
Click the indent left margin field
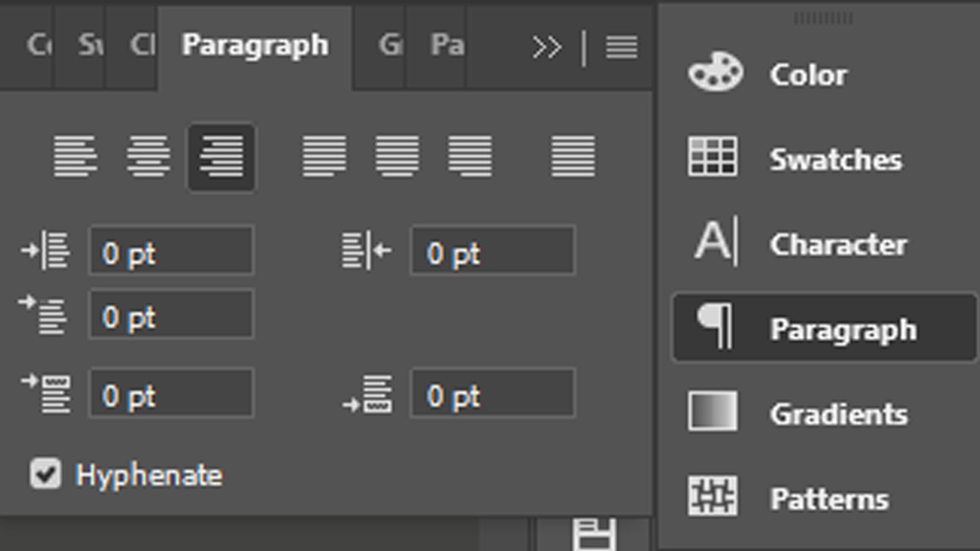171,251
